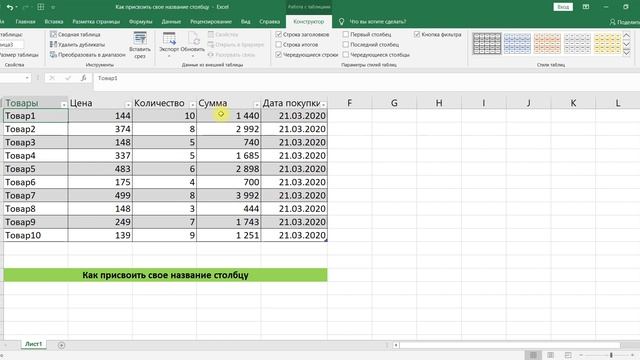Click the Undo arrow in the title bar
The width and height of the screenshot is (640, 360).
coord(10,7)
